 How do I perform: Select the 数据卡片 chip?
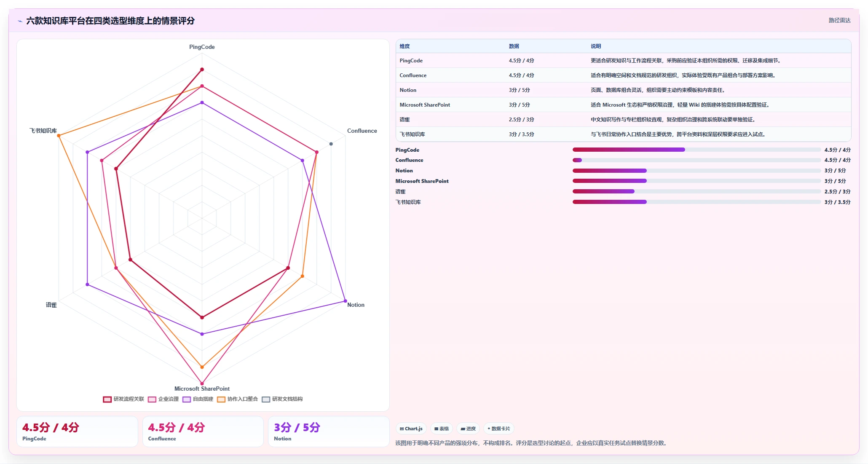[499, 429]
